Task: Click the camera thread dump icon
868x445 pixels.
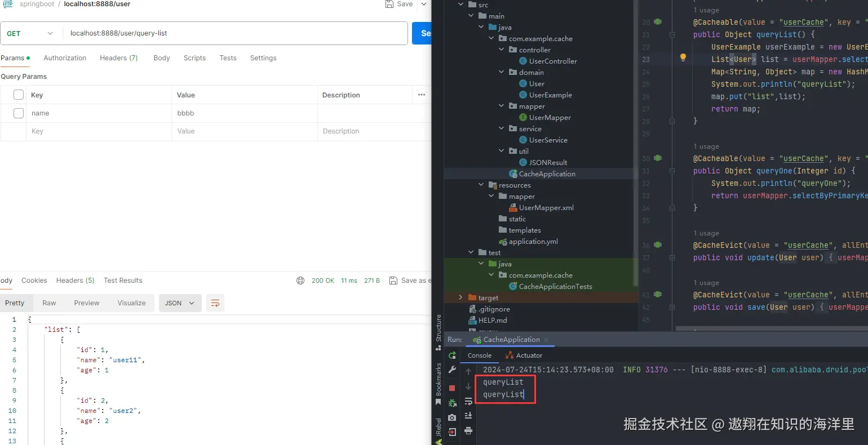Action: point(452,417)
